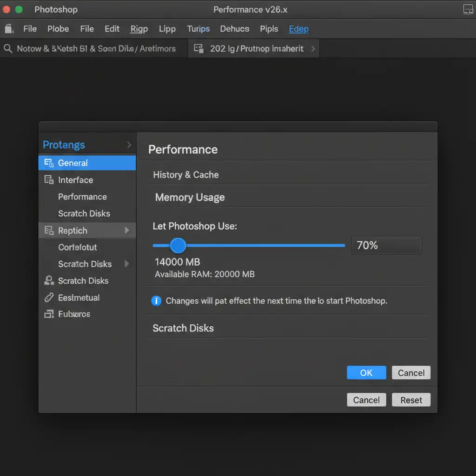Click the icon next to Fubuoros
Image resolution: width=476 pixels, height=476 pixels.
click(49, 314)
